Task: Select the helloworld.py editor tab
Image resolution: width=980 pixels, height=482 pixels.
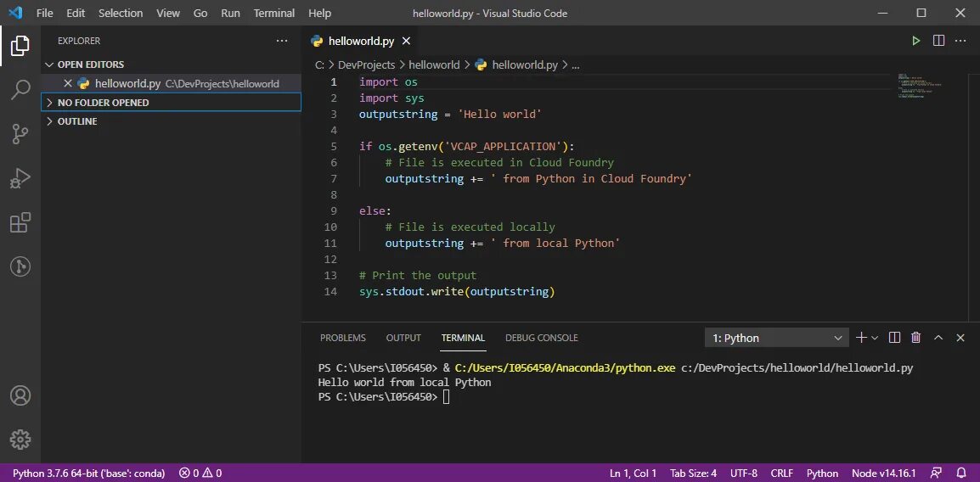Action: [361, 42]
